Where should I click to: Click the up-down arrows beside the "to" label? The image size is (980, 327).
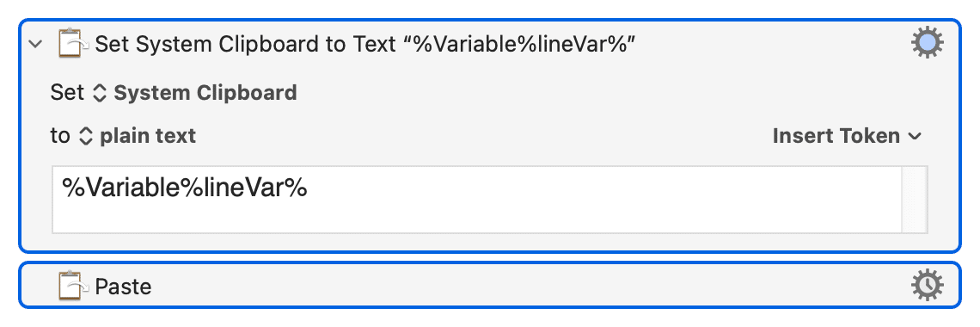pyautogui.click(x=86, y=136)
